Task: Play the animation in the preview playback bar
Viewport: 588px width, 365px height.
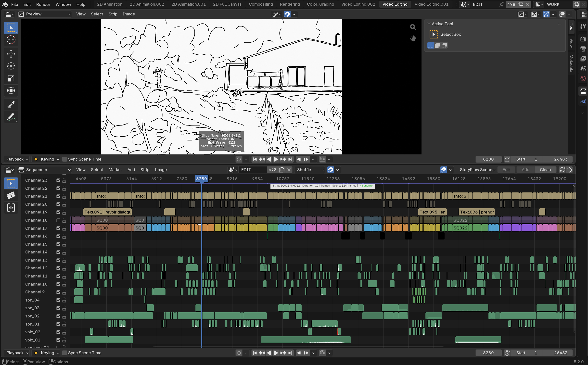Action: point(276,159)
